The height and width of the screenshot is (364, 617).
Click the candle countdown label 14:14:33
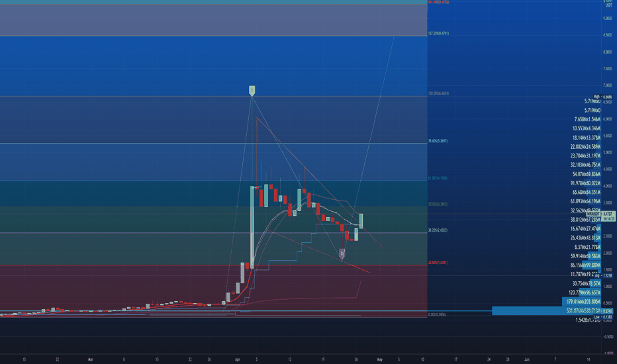pos(608,219)
